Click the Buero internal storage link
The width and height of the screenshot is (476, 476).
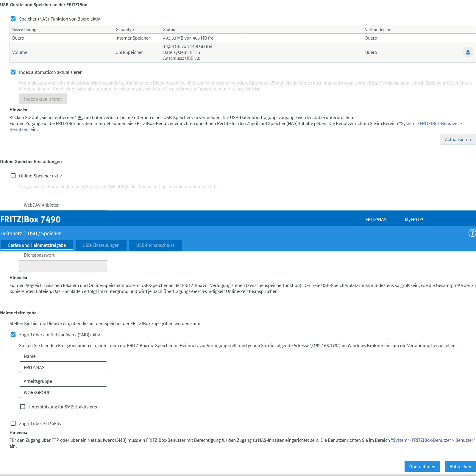pyautogui.click(x=18, y=38)
